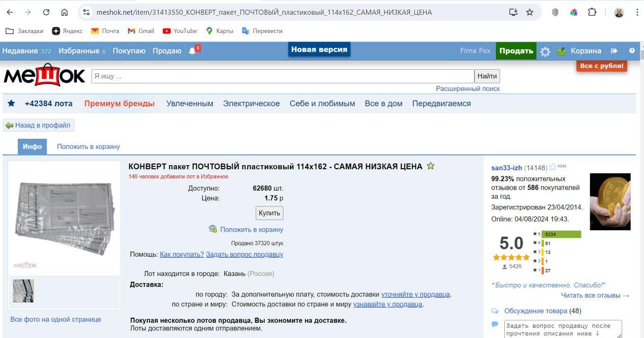Open the browser home page icon
Image resolution: width=644 pixels, height=338 pixels.
click(x=65, y=12)
